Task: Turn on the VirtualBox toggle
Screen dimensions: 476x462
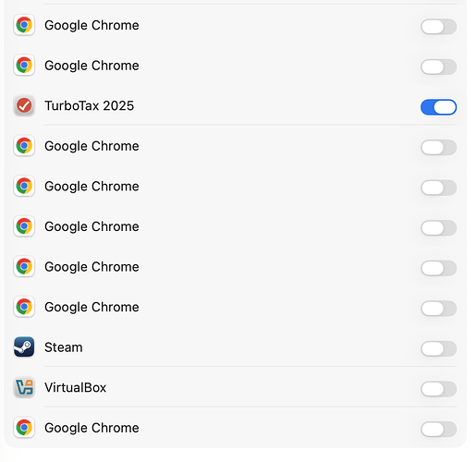Action: pos(438,389)
